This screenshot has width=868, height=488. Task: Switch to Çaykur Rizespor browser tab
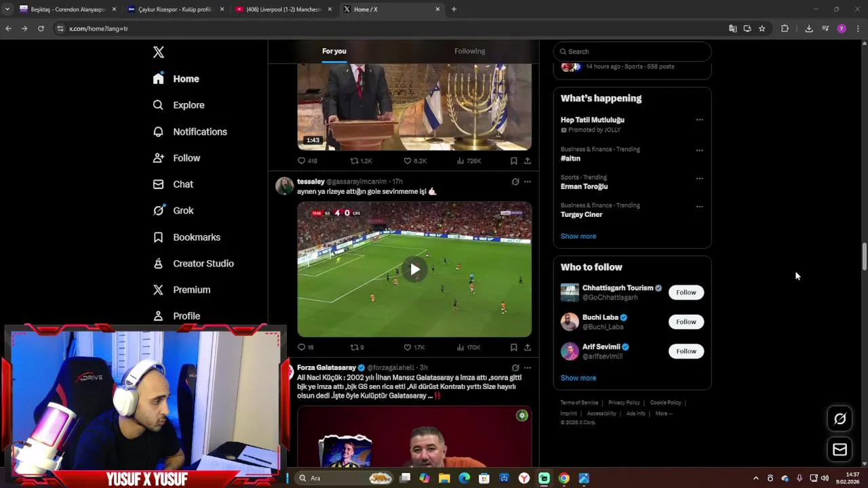point(175,9)
